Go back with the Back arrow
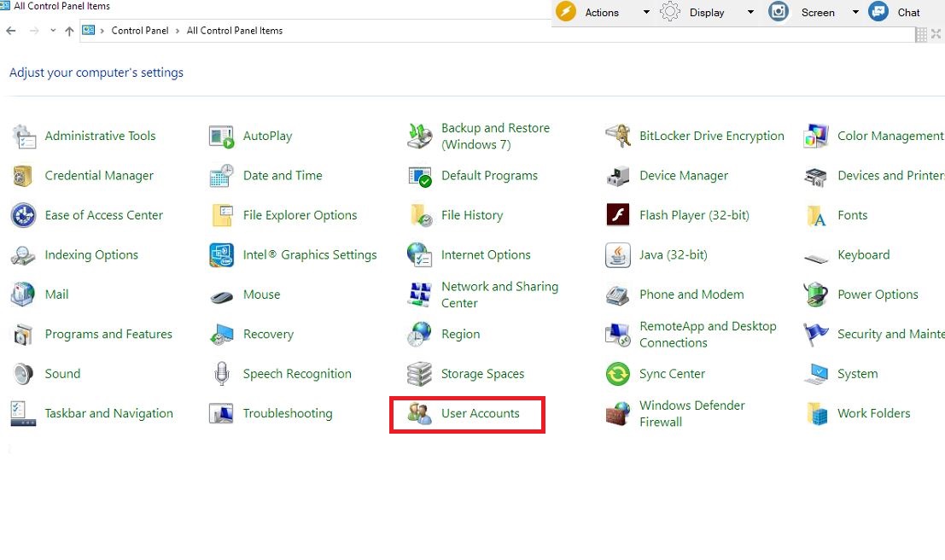Image resolution: width=945 pixels, height=560 pixels. click(11, 31)
